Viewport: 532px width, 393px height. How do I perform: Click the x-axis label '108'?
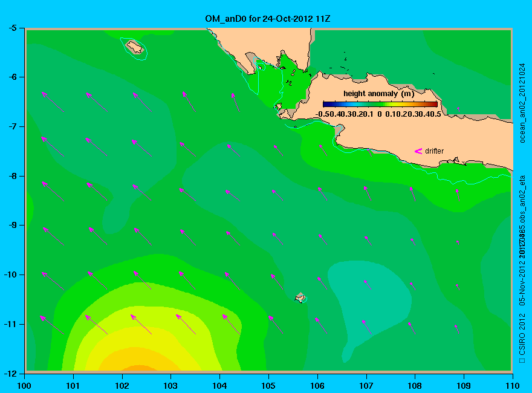(415, 386)
